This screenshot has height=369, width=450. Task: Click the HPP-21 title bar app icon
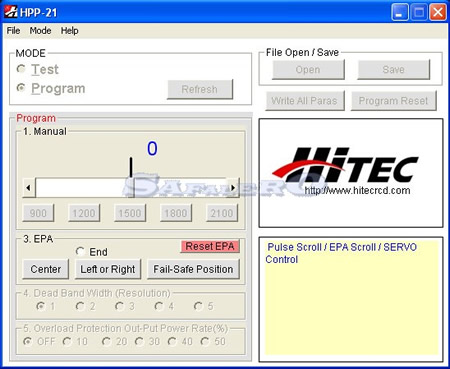10,12
